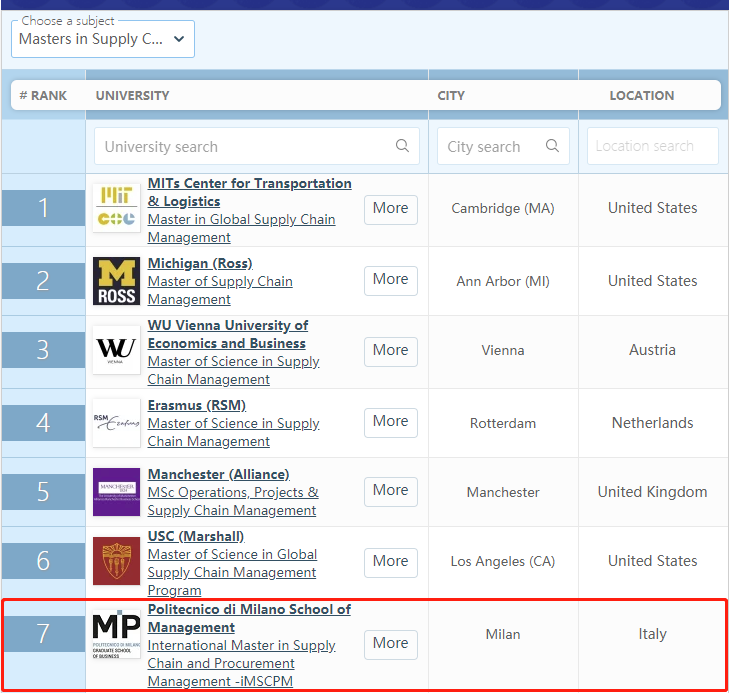This screenshot has height=693, width=729.
Task: Click the UNIVERSITY column header
Action: [x=133, y=95]
